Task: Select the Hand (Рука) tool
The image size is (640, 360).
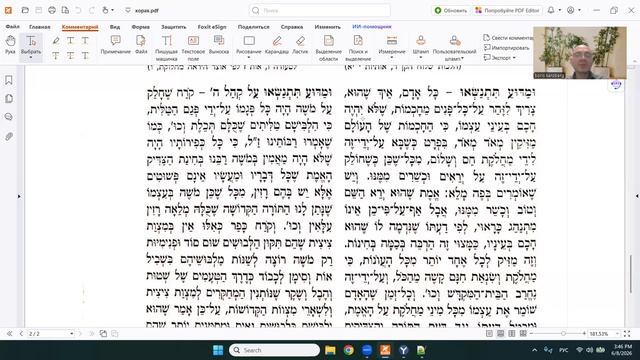Action: click(x=10, y=44)
